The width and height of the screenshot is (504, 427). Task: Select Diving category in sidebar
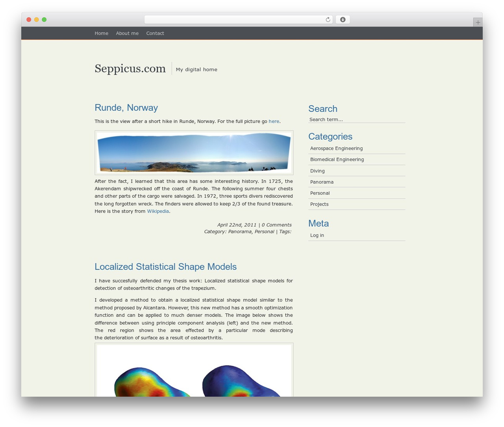click(317, 171)
